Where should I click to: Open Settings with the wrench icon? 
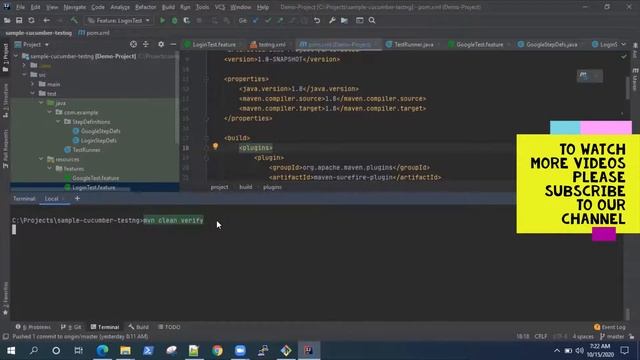click(x=332, y=20)
